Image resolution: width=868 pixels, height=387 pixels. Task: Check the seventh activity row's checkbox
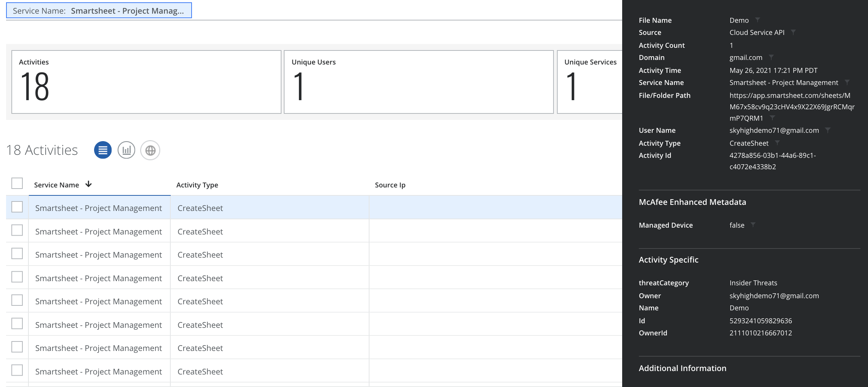[x=17, y=347]
